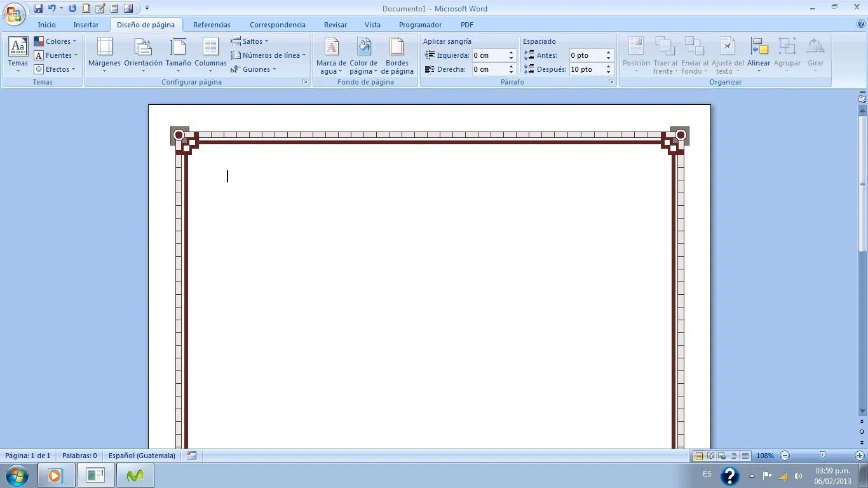Show hidden system tray icons
The width and height of the screenshot is (868, 488).
tap(752, 475)
